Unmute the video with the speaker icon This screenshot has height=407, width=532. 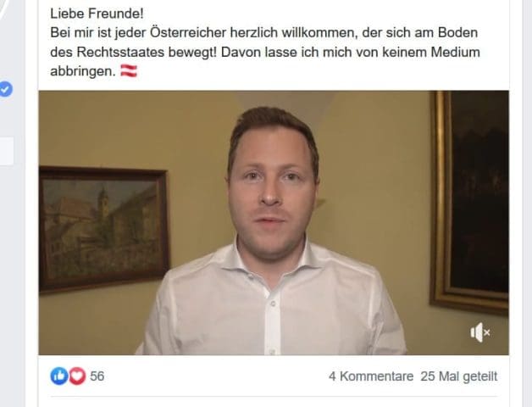[x=479, y=332]
